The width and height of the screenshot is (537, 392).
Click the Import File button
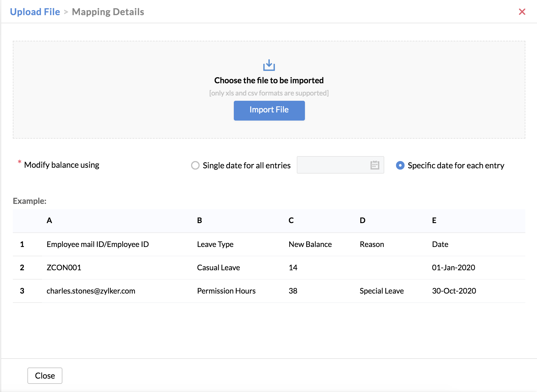tap(269, 110)
